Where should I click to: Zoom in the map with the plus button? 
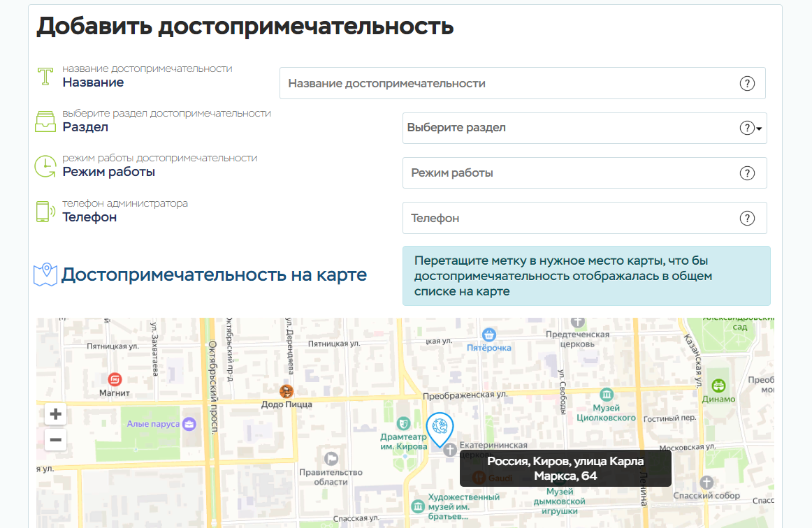[x=56, y=414]
